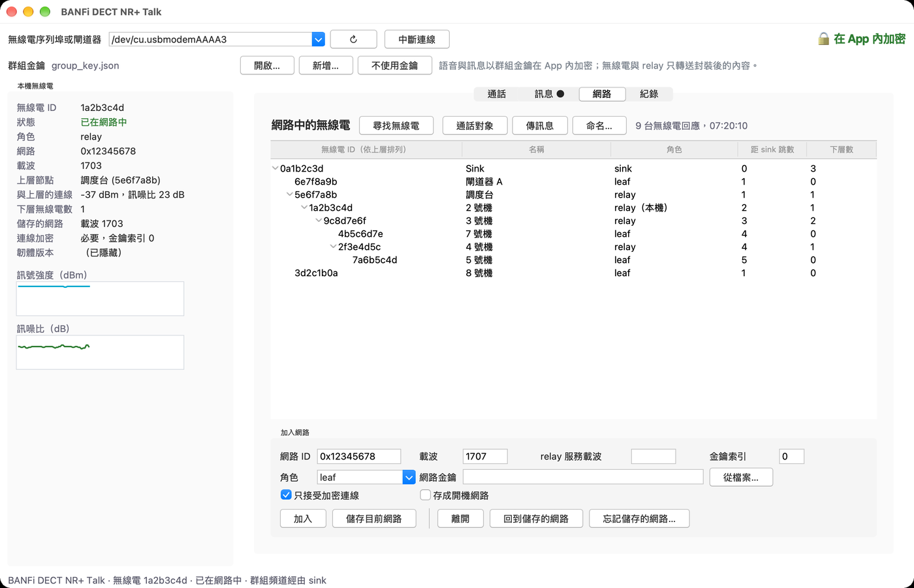
Task: Click the 金鑰索引 input field
Action: [791, 456]
